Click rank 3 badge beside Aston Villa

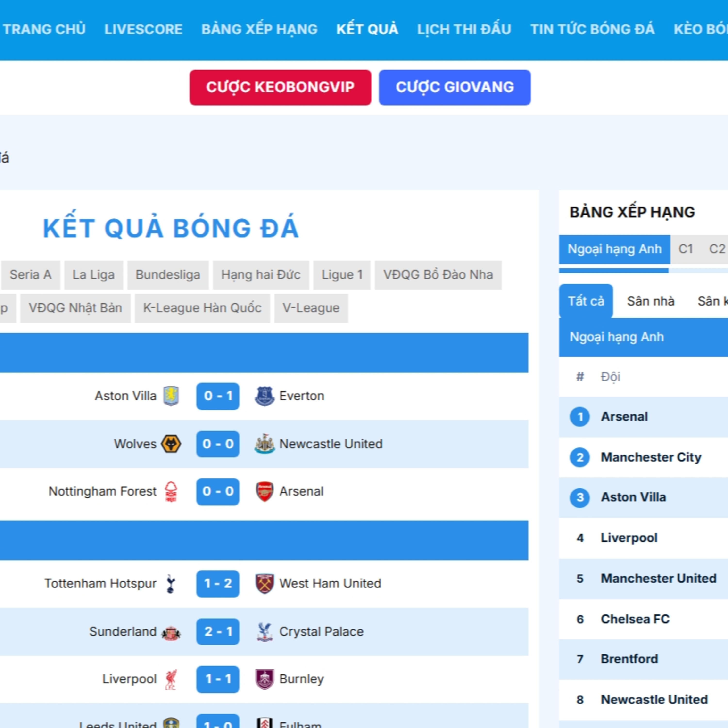pos(580,497)
